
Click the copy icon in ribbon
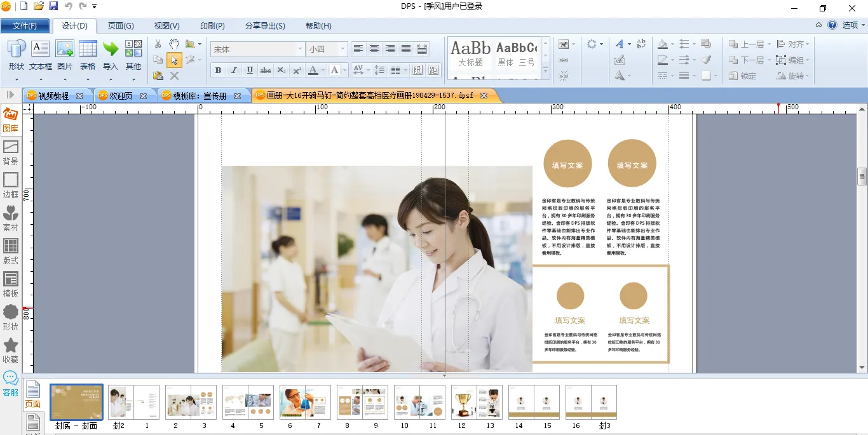tap(158, 60)
